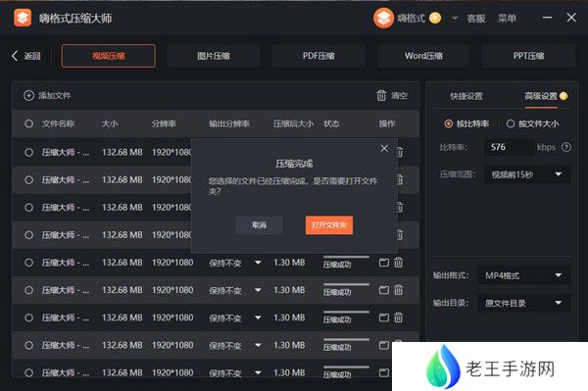Switch to the 快捷设置 tab
The image size is (588, 391).
coord(466,96)
